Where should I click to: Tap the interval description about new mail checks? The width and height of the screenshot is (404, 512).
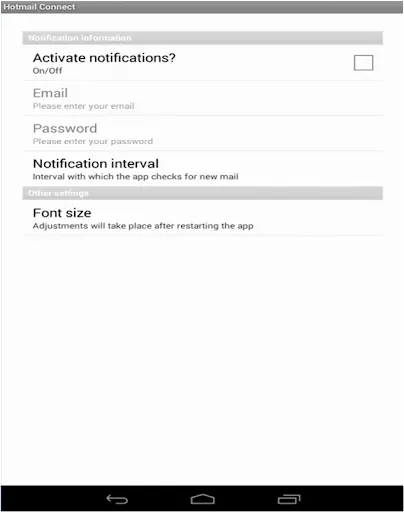[x=135, y=177]
